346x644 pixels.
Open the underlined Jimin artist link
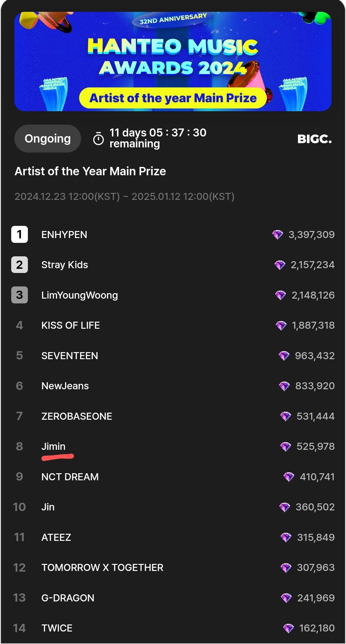pyautogui.click(x=54, y=446)
